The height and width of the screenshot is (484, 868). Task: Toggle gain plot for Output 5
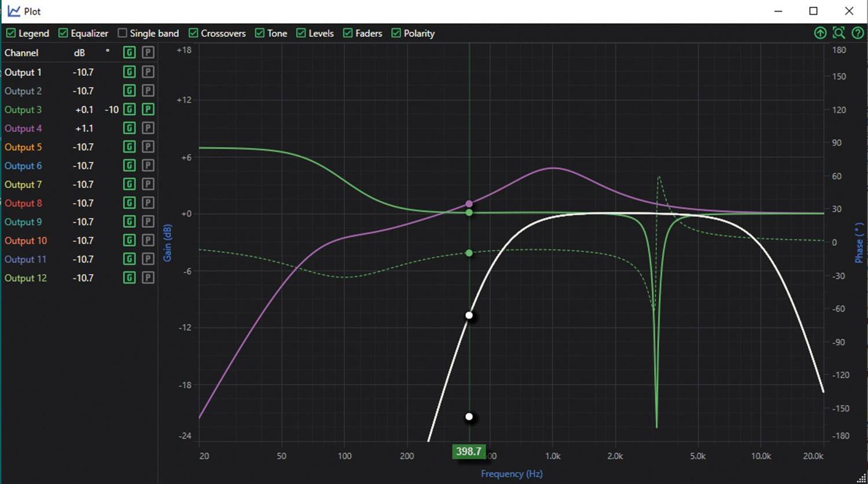pos(130,147)
